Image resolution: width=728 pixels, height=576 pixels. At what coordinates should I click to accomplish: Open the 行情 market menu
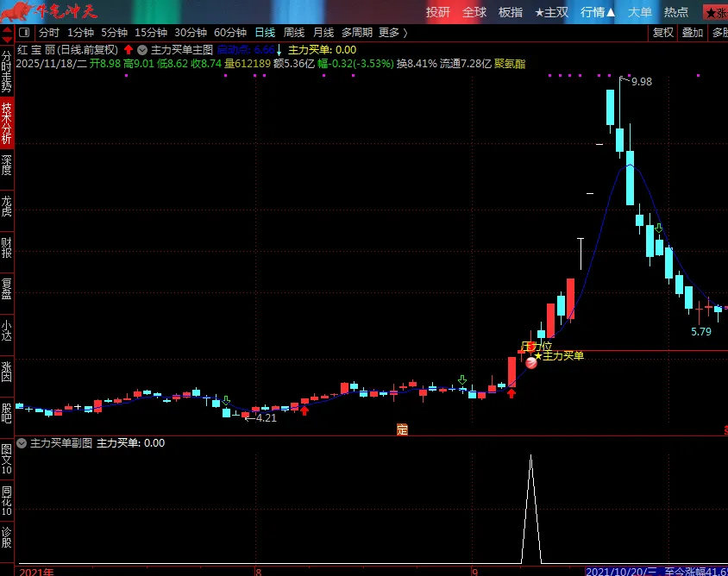(598, 12)
